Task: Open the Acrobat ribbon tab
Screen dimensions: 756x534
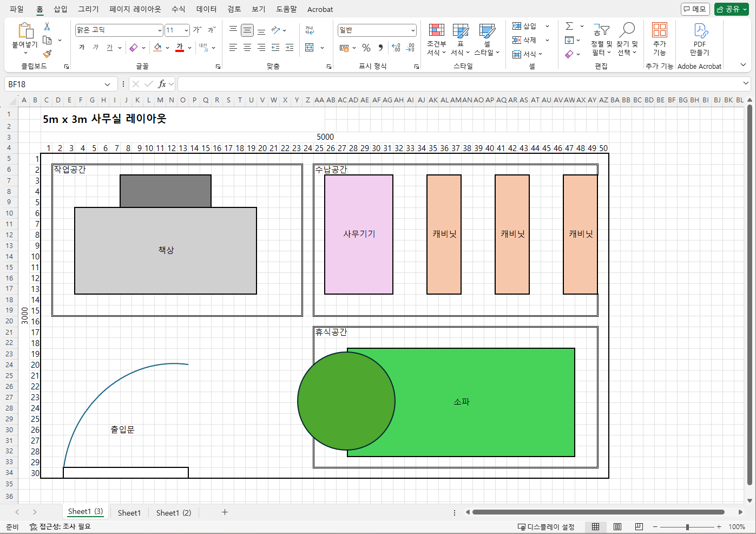Action: pyautogui.click(x=320, y=9)
